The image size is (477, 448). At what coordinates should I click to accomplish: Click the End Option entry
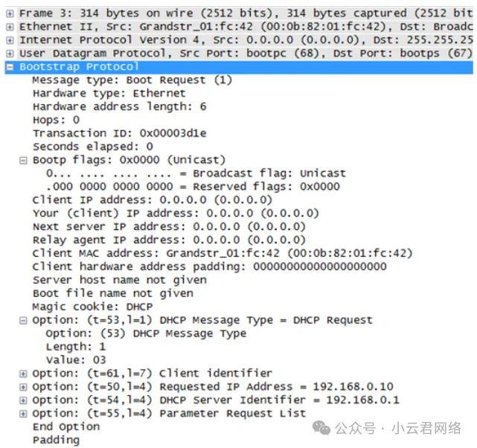(x=66, y=426)
